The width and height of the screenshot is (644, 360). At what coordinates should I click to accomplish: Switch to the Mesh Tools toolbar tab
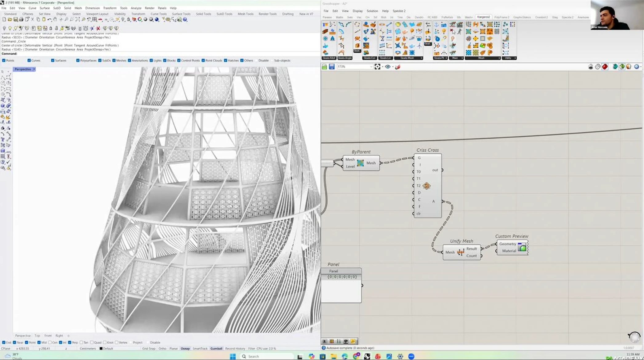point(245,14)
